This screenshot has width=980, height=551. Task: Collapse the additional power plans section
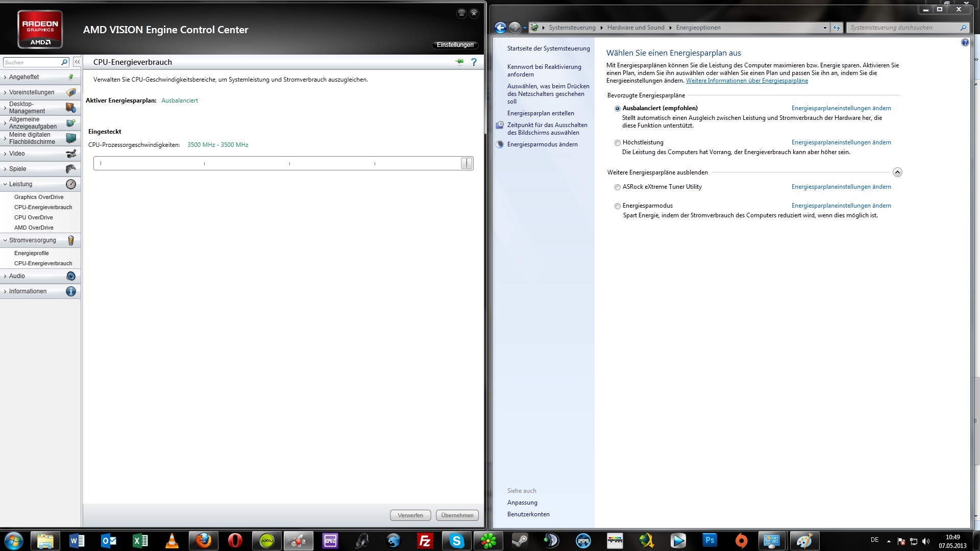(x=897, y=172)
